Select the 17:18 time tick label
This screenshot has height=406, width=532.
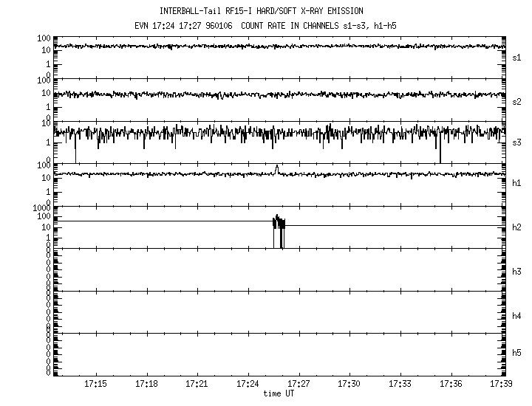coord(146,384)
